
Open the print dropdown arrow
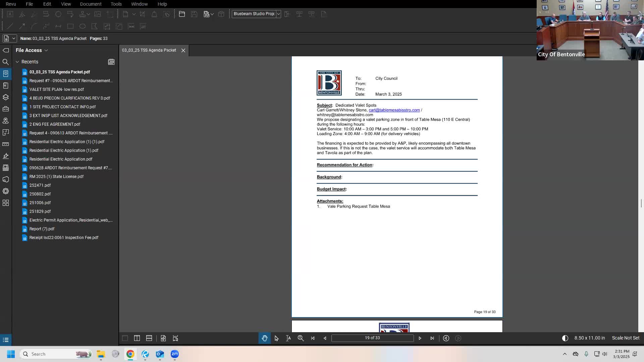(x=212, y=14)
